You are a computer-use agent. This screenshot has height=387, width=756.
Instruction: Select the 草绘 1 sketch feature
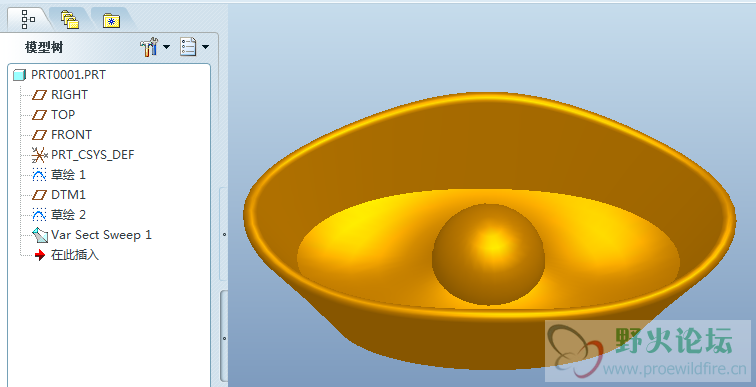pyautogui.click(x=68, y=174)
